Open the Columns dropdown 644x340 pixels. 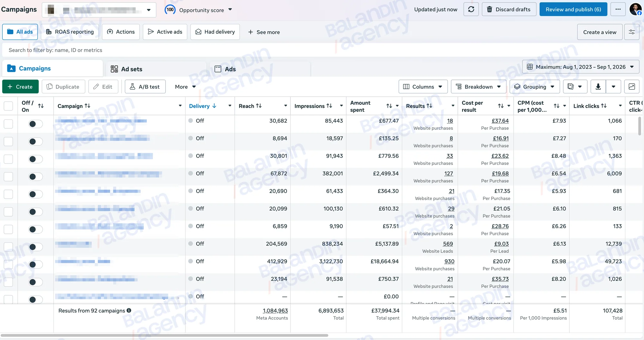pyautogui.click(x=423, y=87)
